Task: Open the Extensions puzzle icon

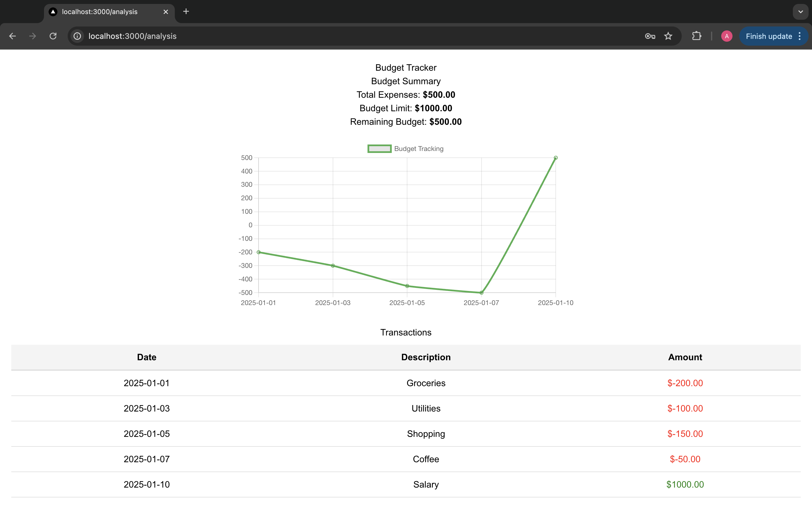Action: coord(697,36)
